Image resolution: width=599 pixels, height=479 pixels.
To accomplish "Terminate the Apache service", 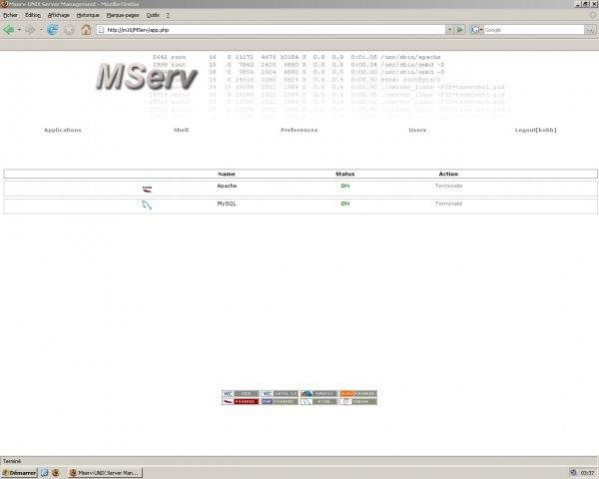I will click(448, 186).
